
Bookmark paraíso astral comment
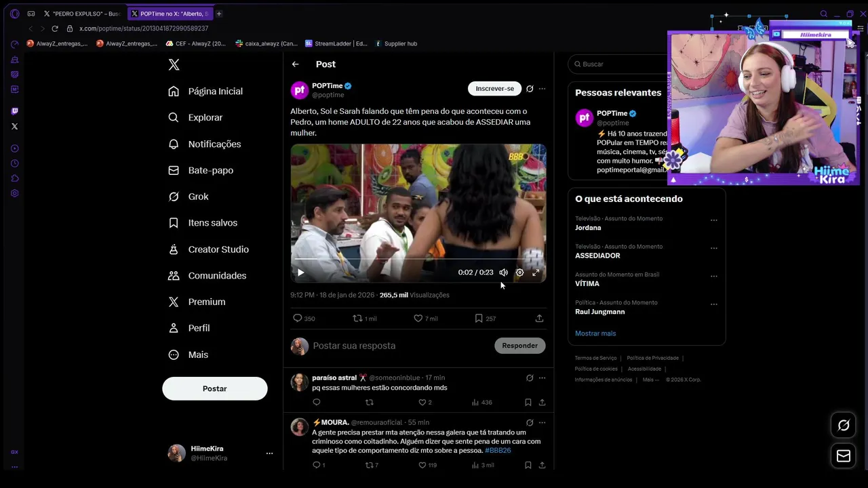click(528, 403)
